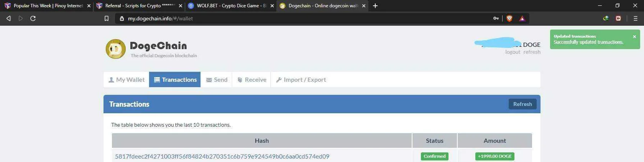Select the Transactions navigation tab
This screenshot has height=162, width=644.
tap(175, 79)
